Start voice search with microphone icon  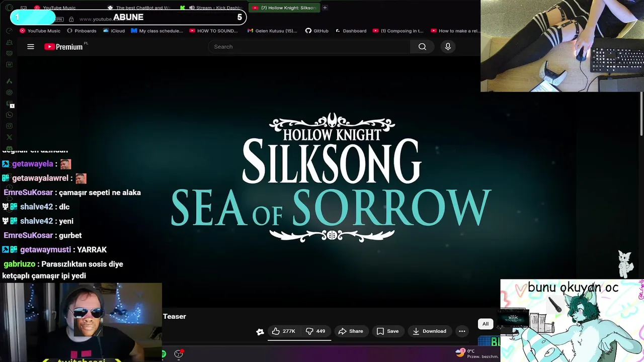(448, 47)
